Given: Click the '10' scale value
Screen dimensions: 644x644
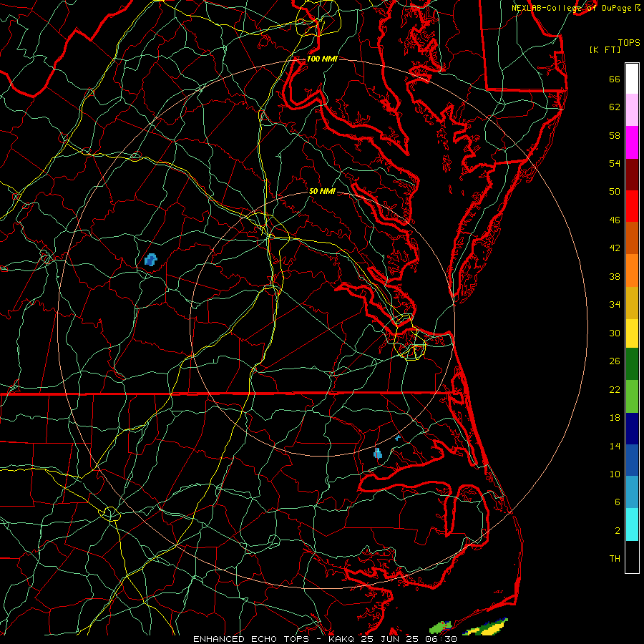Looking at the screenshot, I should (x=615, y=474).
